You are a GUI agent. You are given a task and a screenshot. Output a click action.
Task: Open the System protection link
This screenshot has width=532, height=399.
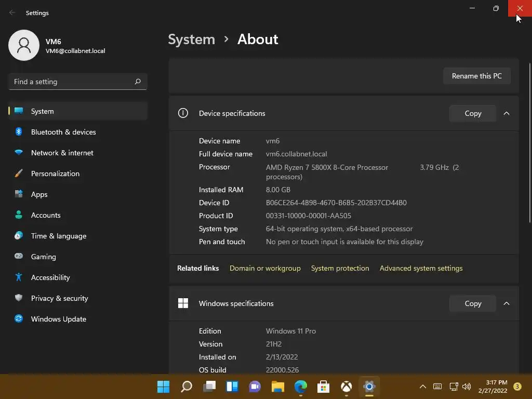point(340,269)
